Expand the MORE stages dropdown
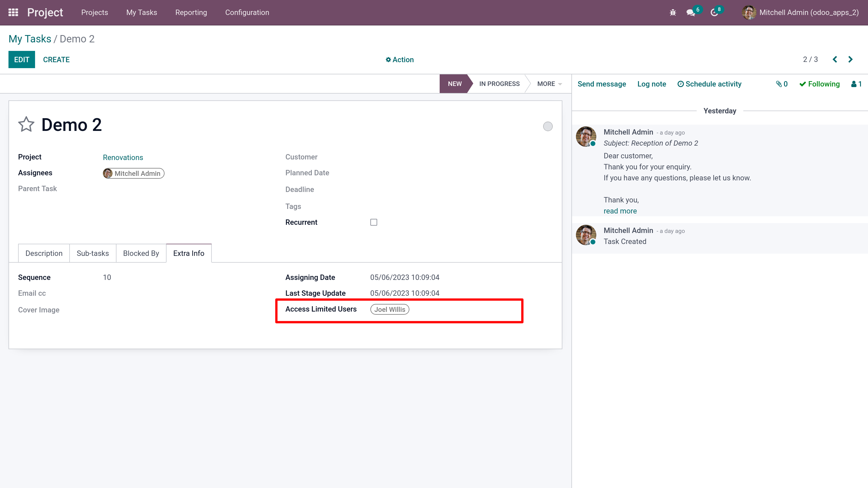 (x=549, y=84)
